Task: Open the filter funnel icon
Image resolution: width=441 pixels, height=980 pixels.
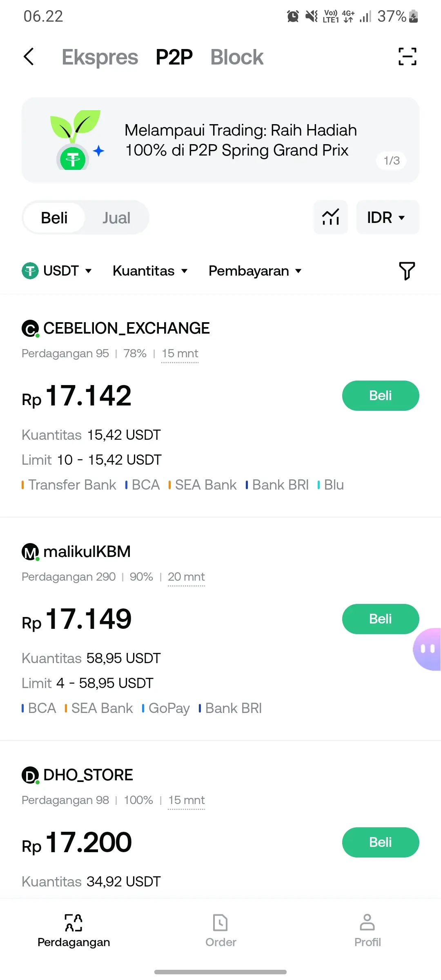Action: (x=407, y=271)
